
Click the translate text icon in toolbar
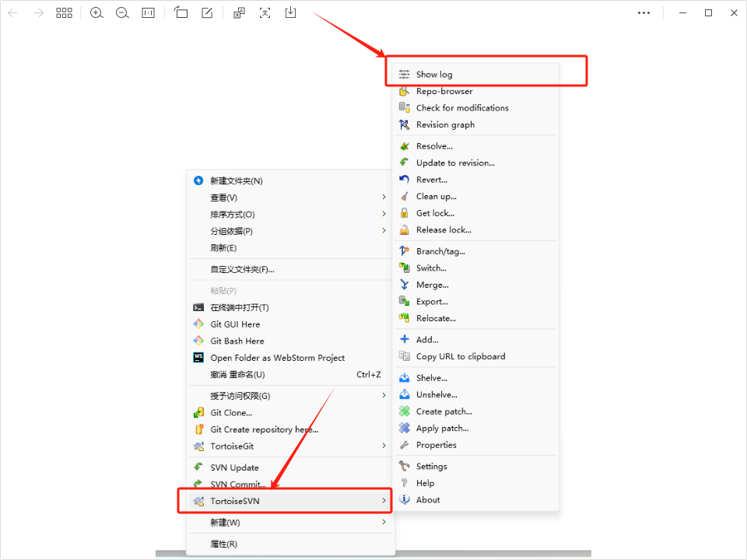239,13
